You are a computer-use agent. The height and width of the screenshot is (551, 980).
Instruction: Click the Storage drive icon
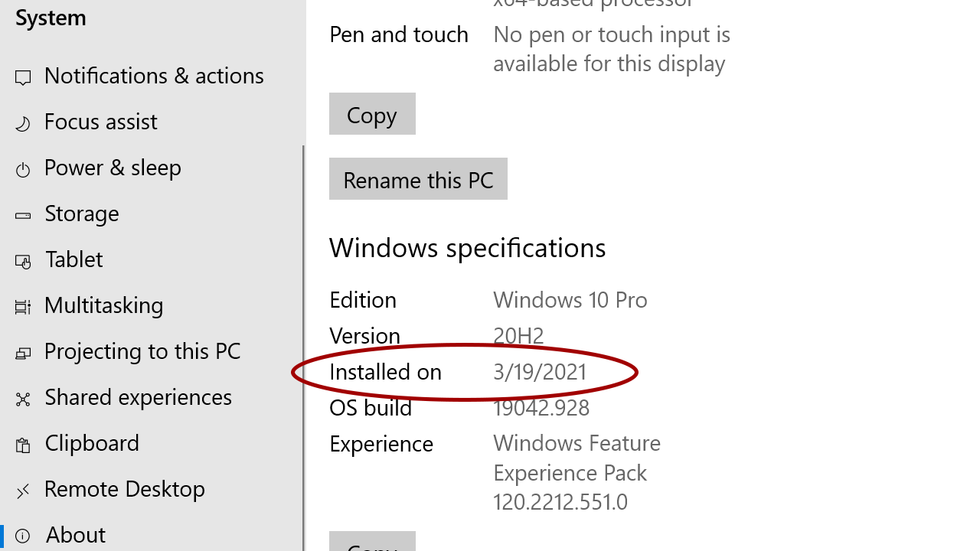(x=22, y=214)
